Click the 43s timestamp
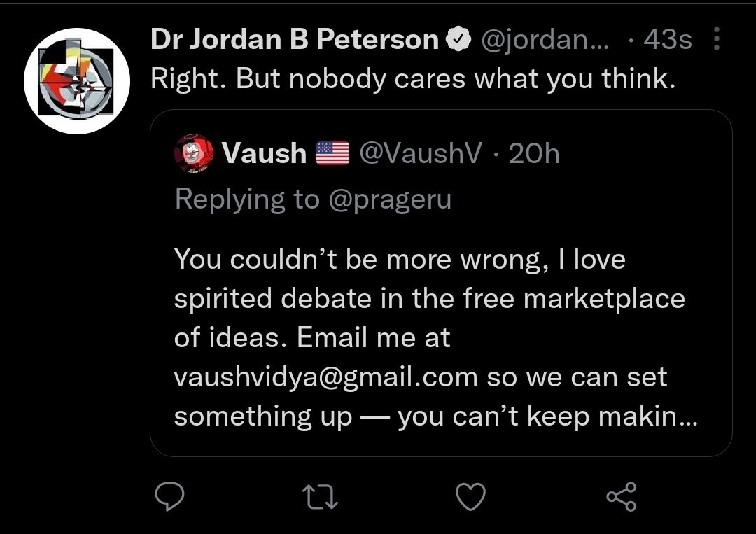The height and width of the screenshot is (534, 756). pos(667,41)
